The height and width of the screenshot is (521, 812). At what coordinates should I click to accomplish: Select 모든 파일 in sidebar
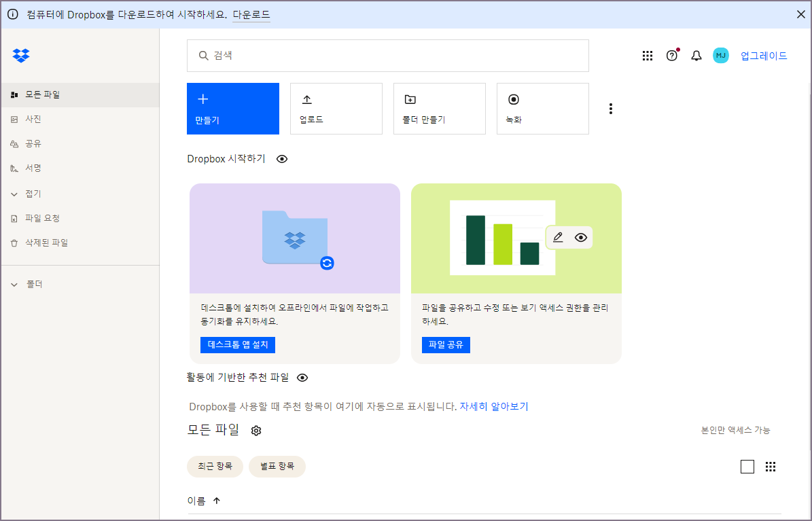tap(80, 95)
